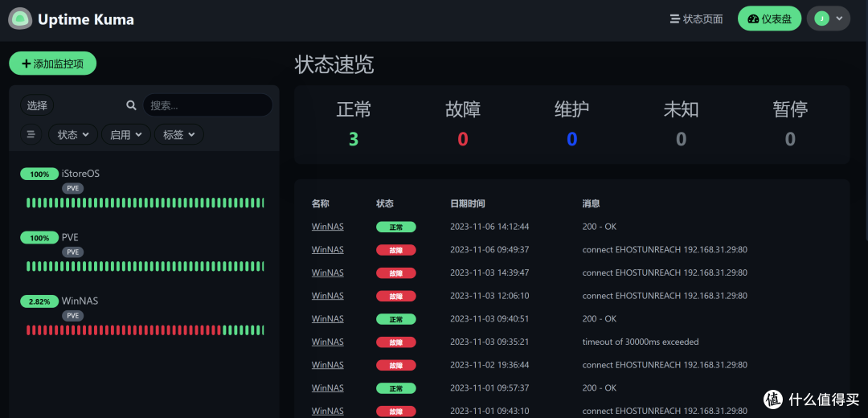The image size is (868, 418).
Task: Open WinNAS link dated 2023-11-03 12:06:10
Action: pos(327,296)
